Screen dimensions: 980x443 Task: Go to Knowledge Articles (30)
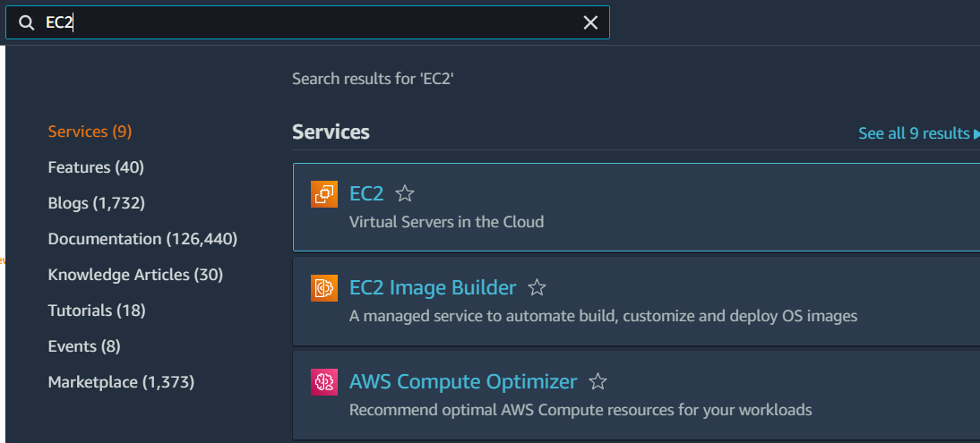click(x=135, y=275)
